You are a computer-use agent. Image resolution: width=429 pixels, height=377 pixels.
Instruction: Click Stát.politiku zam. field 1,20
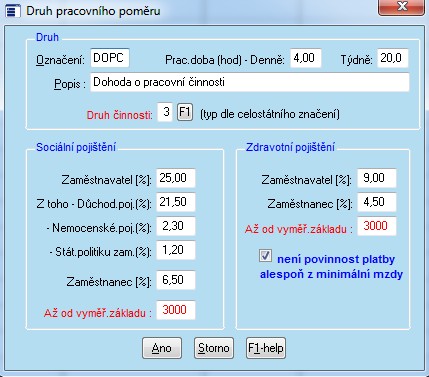[x=176, y=250]
